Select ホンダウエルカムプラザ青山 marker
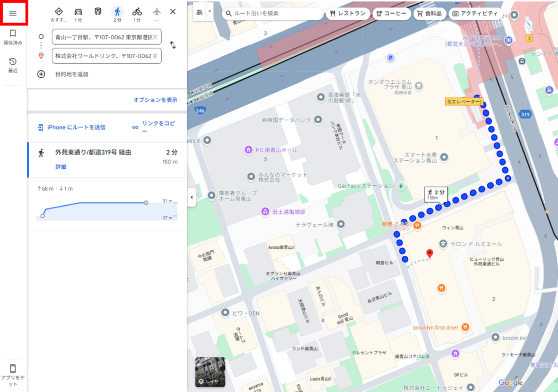The height and width of the screenshot is (392, 558). [x=419, y=85]
